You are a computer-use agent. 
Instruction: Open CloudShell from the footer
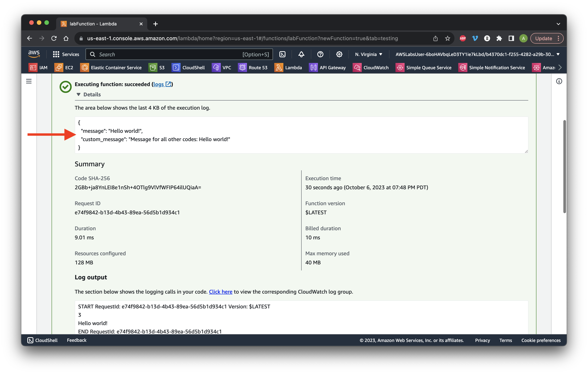coord(42,340)
